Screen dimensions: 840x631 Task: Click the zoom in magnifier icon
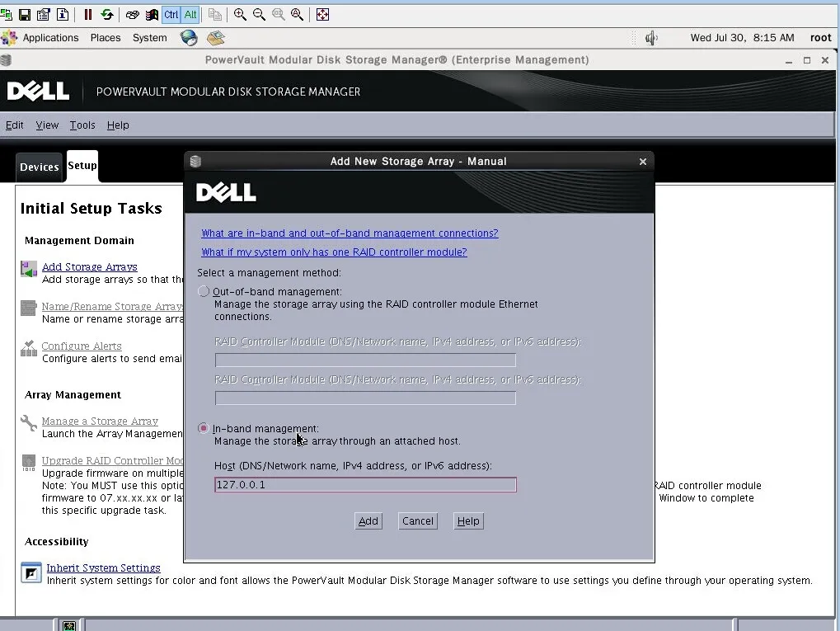(240, 15)
